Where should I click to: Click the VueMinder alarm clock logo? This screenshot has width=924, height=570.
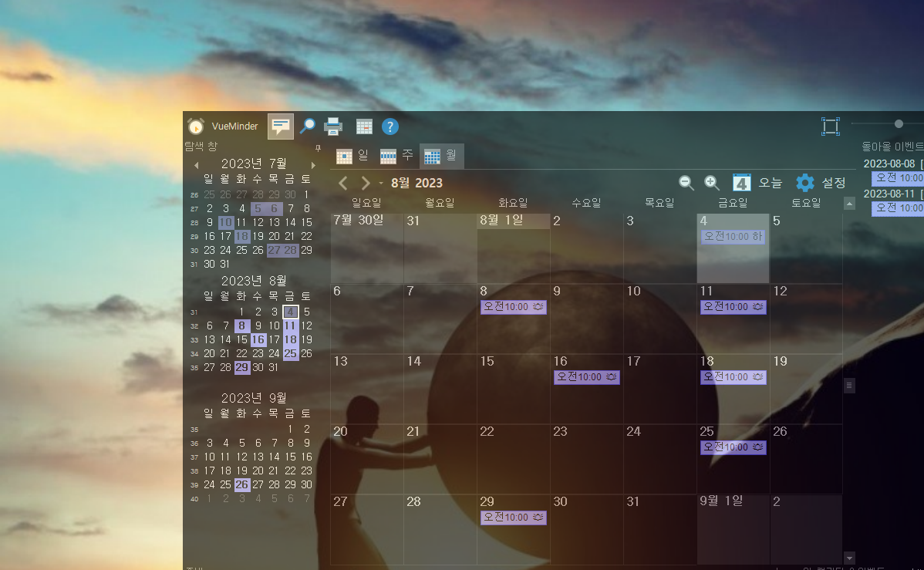(x=196, y=126)
